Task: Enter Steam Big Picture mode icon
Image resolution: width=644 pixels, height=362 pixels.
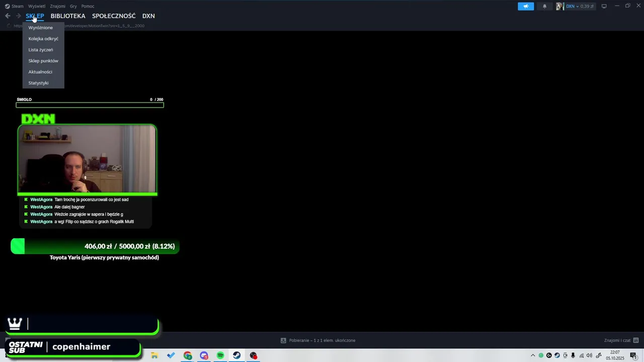Action: pos(604,6)
